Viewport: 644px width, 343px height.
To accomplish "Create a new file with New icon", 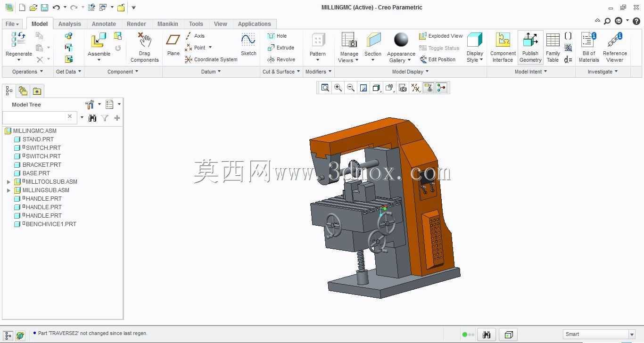I will (x=22, y=8).
